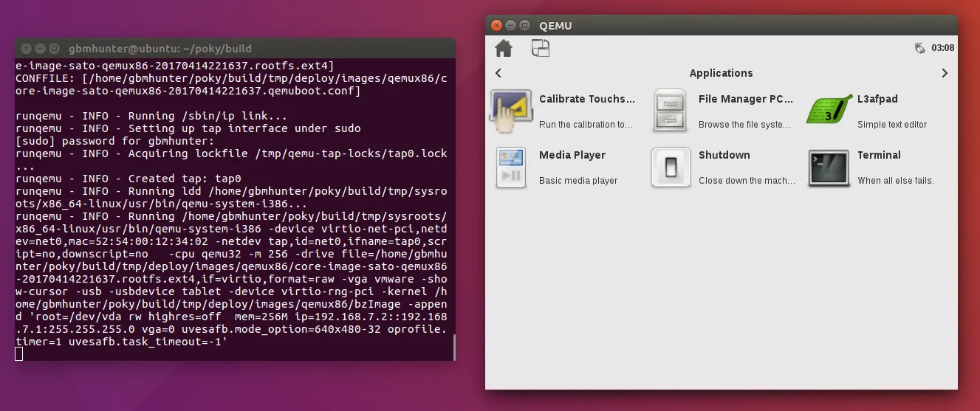Open the Calibrate Touchscreen app icon
The height and width of the screenshot is (411, 980).
(511, 111)
